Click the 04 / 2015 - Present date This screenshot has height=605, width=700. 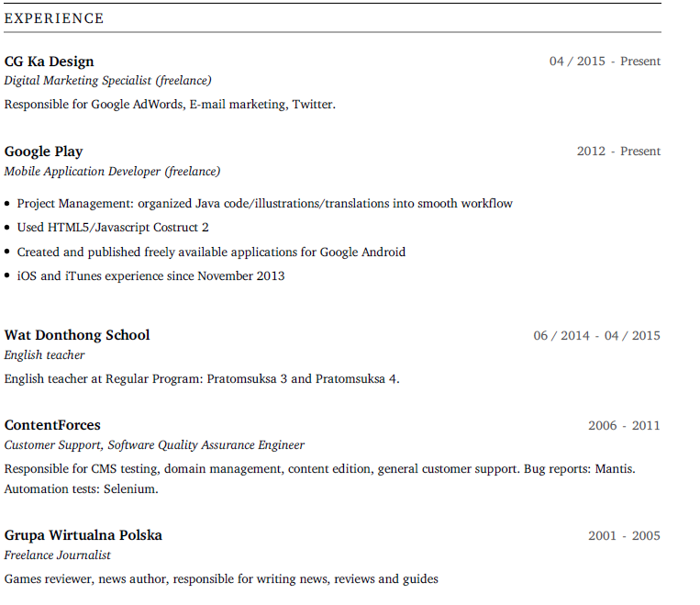[605, 62]
